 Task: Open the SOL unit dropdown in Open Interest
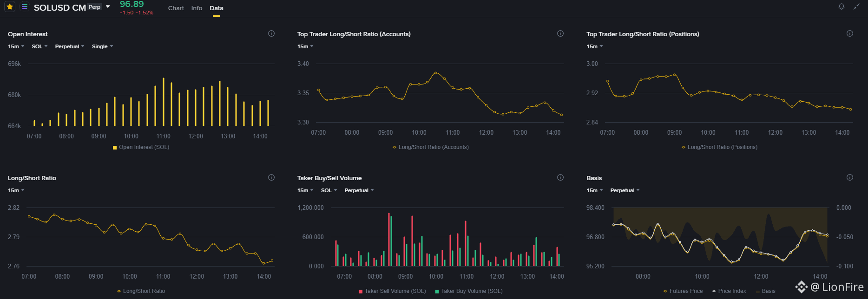tap(39, 46)
